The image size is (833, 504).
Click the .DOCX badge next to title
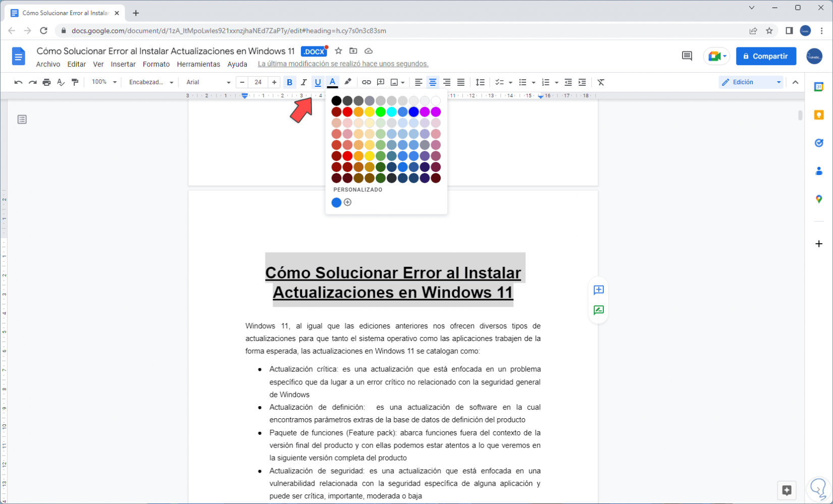click(x=314, y=51)
